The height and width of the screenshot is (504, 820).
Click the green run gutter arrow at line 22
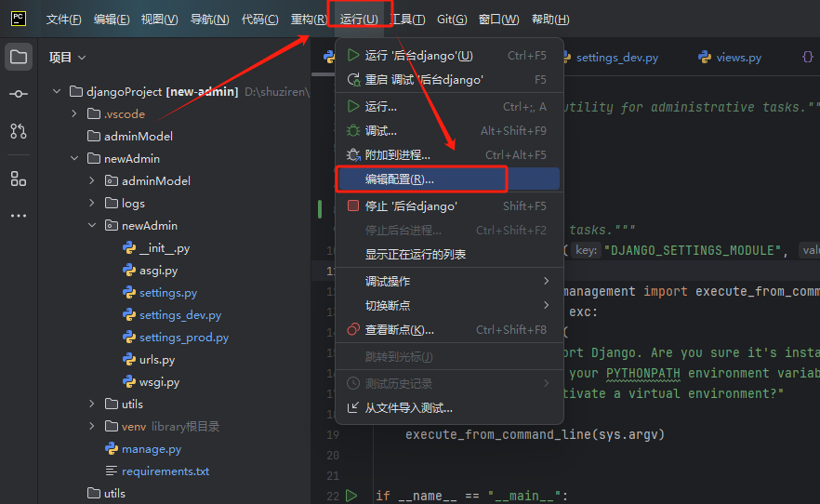[351, 496]
